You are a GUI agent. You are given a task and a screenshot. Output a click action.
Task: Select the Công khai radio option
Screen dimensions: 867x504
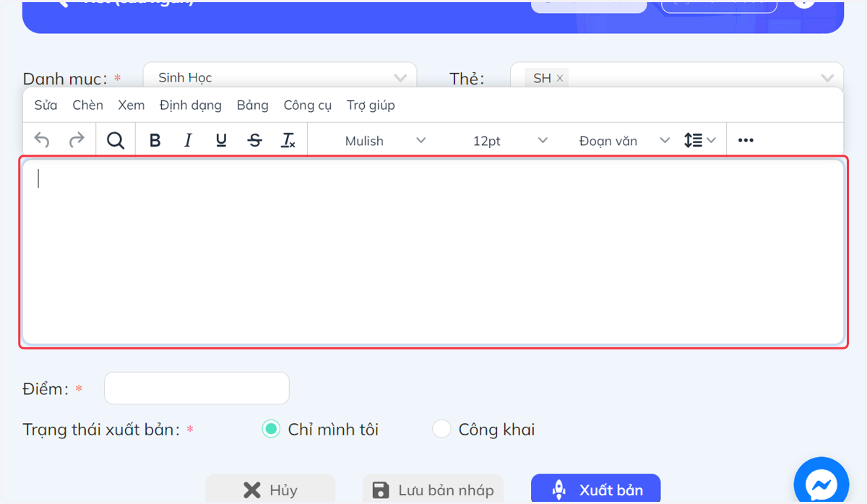coord(441,429)
